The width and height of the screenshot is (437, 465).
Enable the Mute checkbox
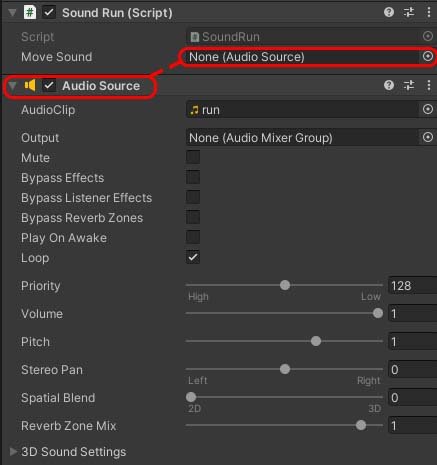coord(193,157)
